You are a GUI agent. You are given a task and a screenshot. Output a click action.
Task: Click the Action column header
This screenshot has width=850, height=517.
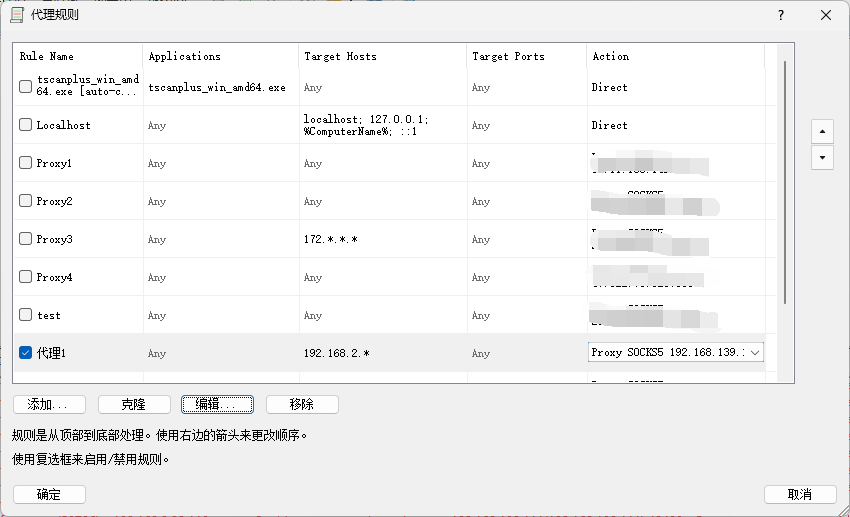point(675,56)
